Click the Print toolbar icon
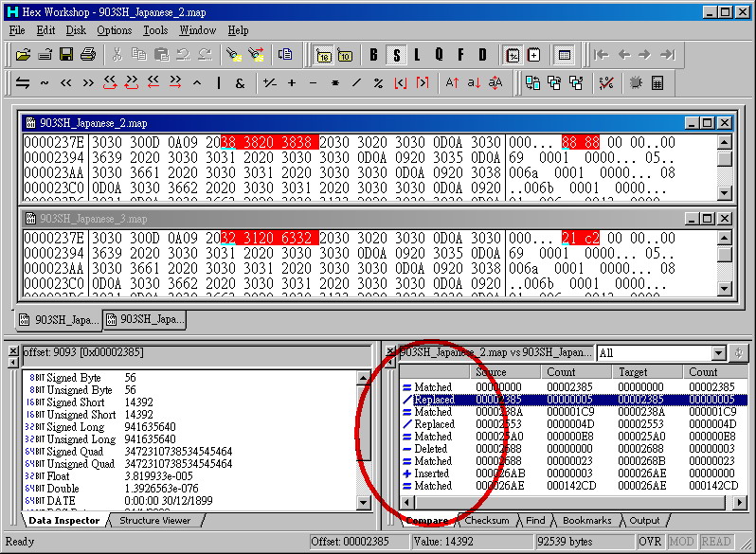Image resolution: width=756 pixels, height=554 pixels. pyautogui.click(x=87, y=54)
